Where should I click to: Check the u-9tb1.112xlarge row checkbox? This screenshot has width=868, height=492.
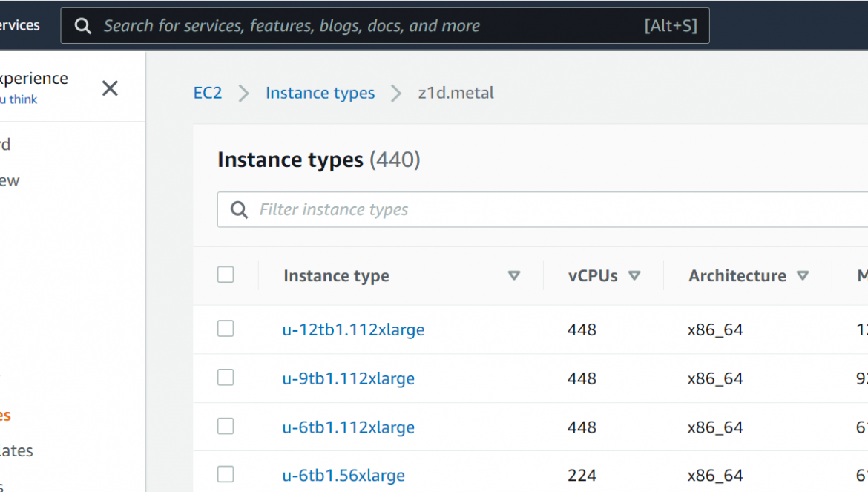226,378
